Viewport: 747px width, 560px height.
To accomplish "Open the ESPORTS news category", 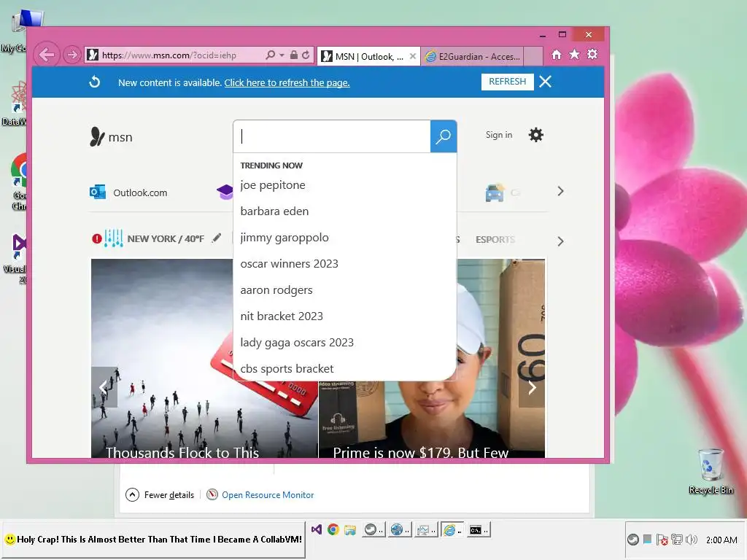I will coord(495,239).
